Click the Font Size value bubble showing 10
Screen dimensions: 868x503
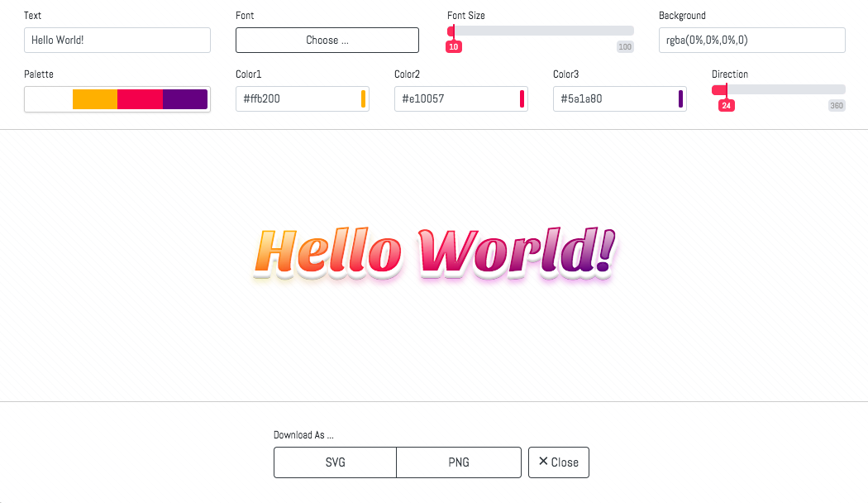tap(453, 47)
